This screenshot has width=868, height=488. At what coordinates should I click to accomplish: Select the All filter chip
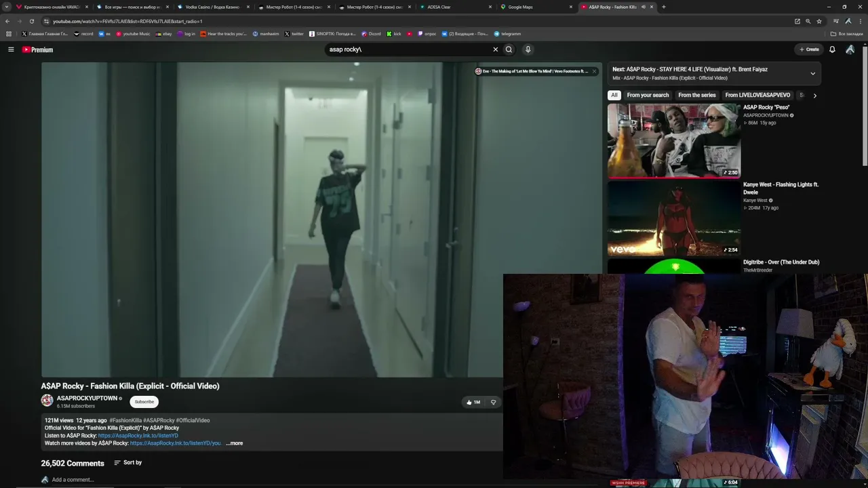(614, 96)
